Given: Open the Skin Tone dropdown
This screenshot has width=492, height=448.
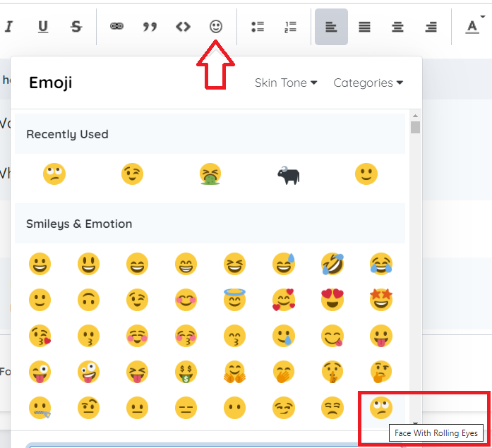Looking at the screenshot, I should pos(286,83).
